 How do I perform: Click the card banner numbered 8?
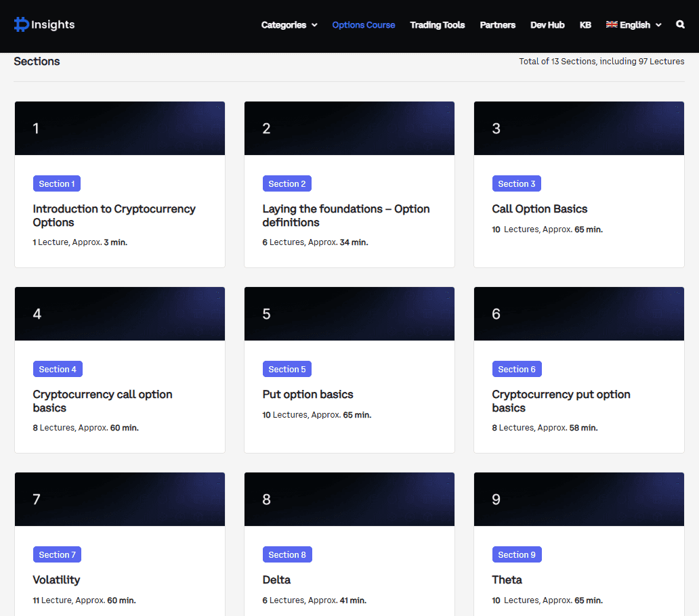(x=349, y=500)
